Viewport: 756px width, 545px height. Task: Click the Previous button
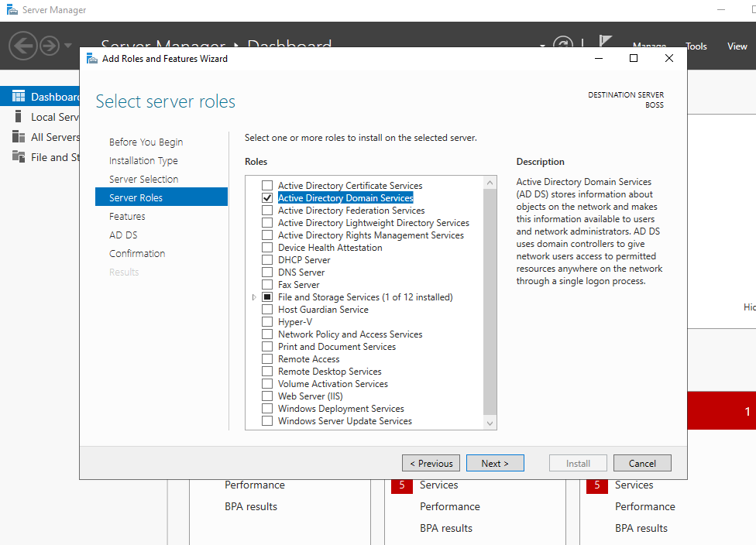tap(431, 463)
